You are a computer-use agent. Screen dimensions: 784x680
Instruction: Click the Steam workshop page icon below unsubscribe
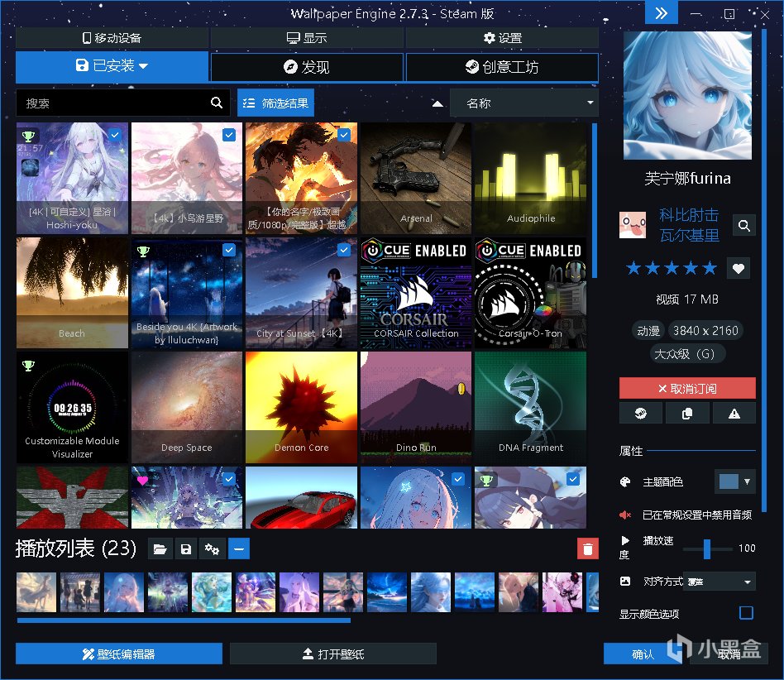[x=640, y=413]
